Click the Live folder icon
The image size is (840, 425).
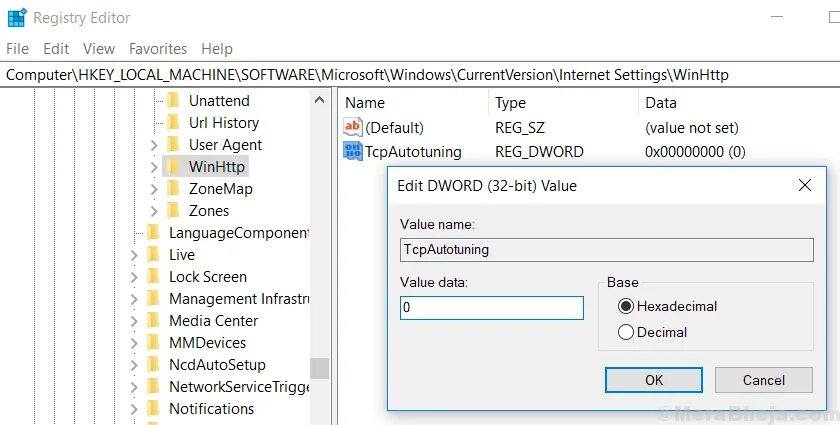(153, 255)
